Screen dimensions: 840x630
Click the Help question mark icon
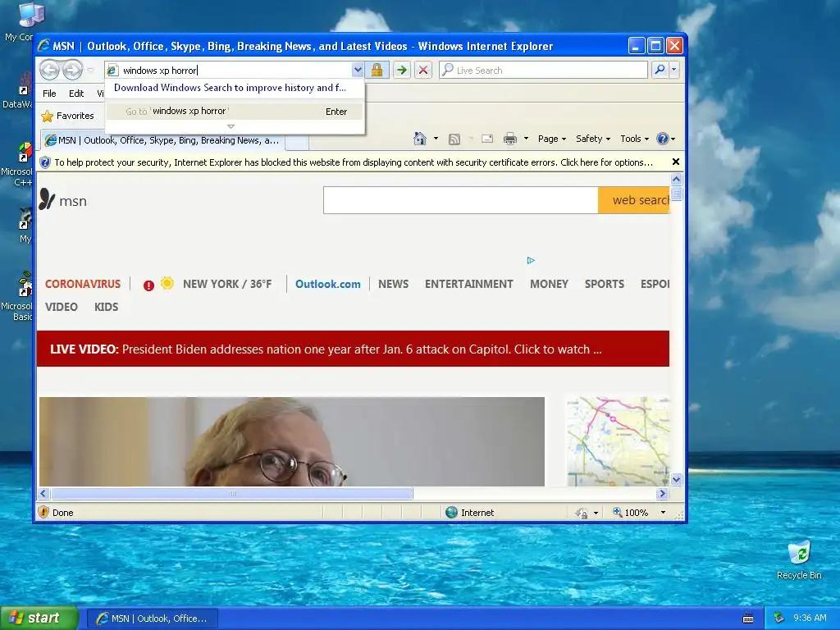(663, 139)
